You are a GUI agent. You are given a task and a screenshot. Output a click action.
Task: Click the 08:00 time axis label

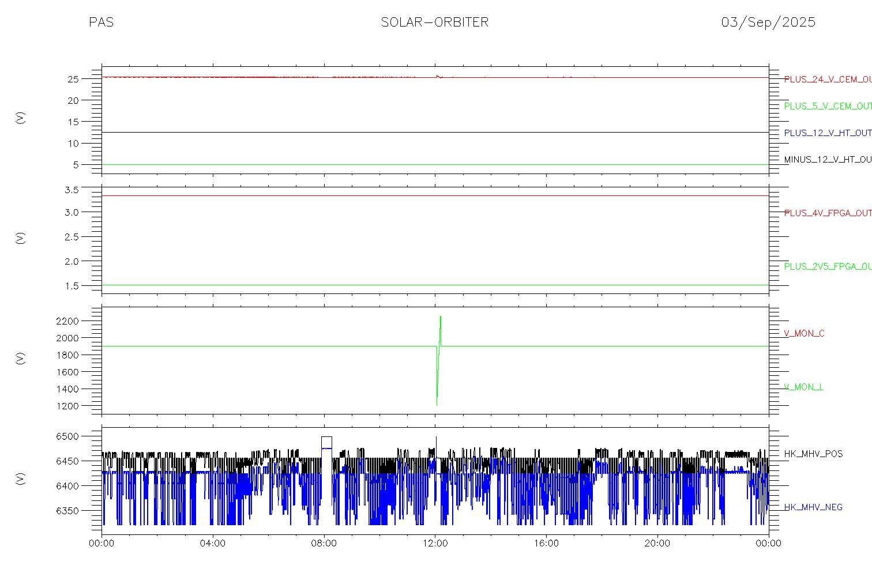coord(324,544)
